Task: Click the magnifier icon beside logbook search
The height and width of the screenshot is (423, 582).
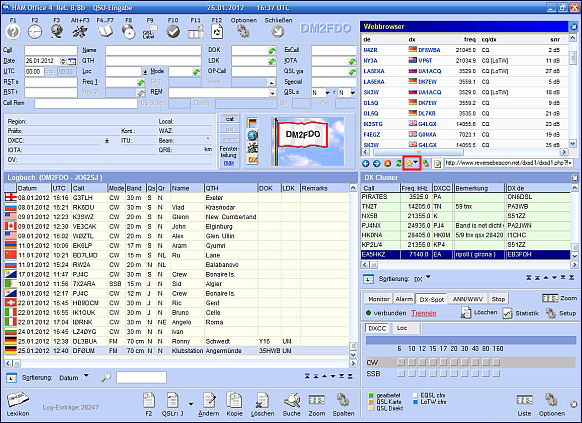Action: [106, 378]
